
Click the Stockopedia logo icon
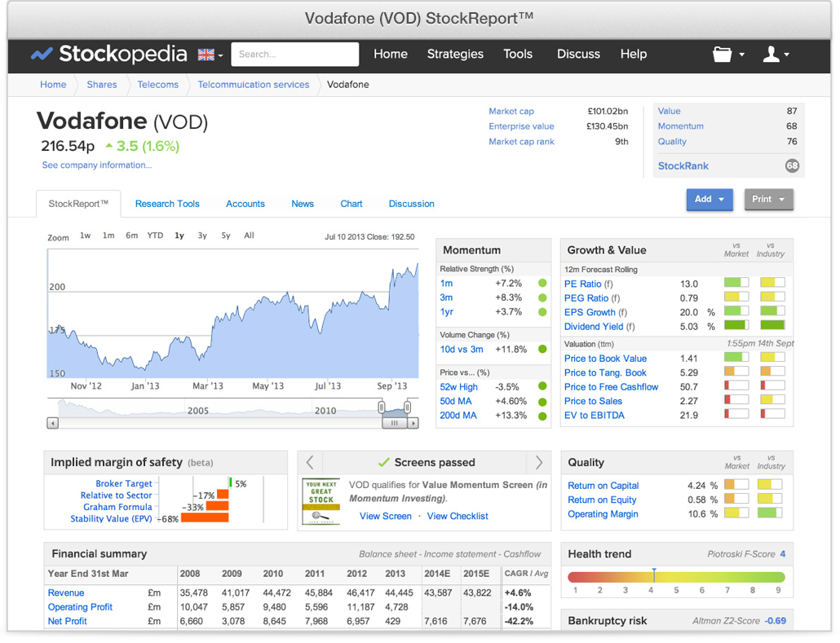pyautogui.click(x=42, y=54)
